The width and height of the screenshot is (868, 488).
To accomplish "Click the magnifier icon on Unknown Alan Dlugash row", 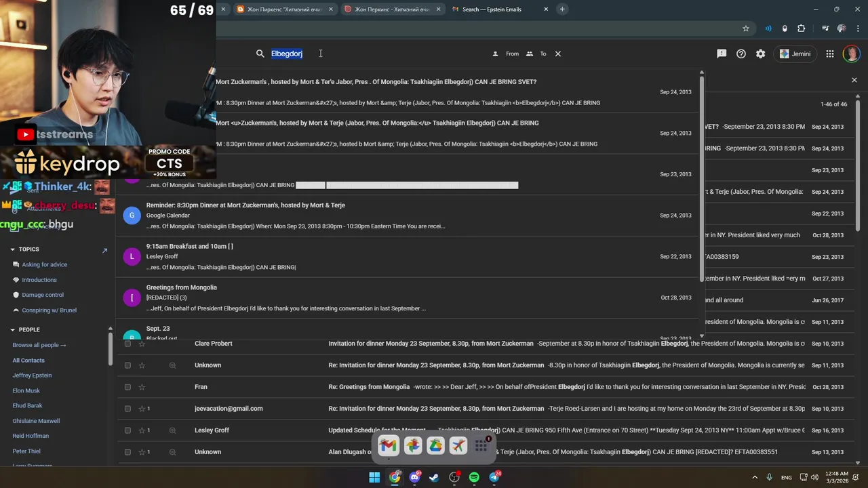I will 172,452.
